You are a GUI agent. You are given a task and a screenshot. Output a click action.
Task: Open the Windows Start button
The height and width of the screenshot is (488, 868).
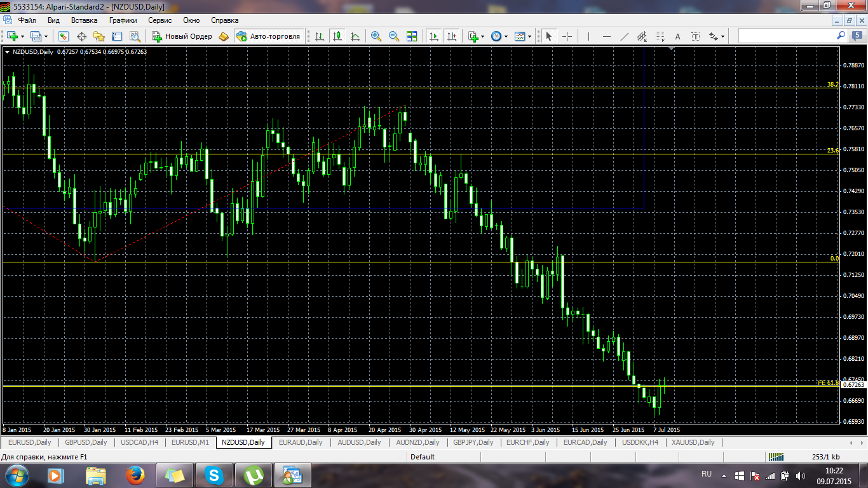(16, 475)
